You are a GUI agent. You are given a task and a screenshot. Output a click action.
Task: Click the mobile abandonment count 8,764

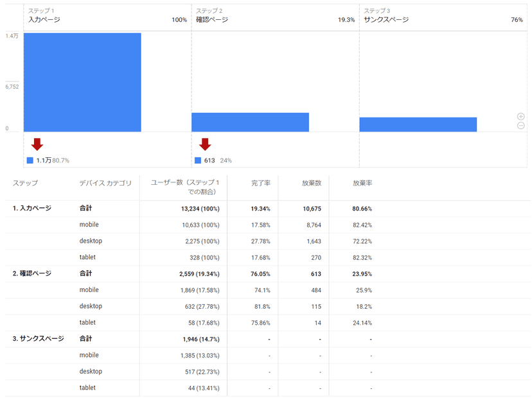click(314, 225)
